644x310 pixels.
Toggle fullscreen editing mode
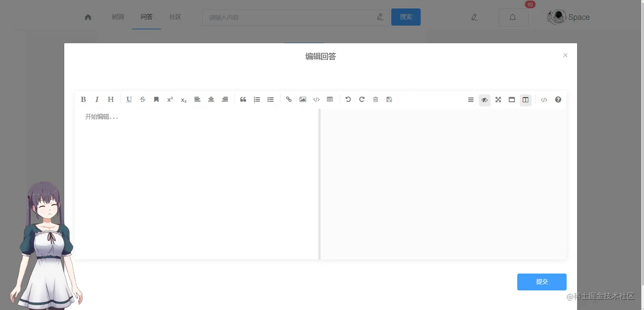tap(498, 100)
